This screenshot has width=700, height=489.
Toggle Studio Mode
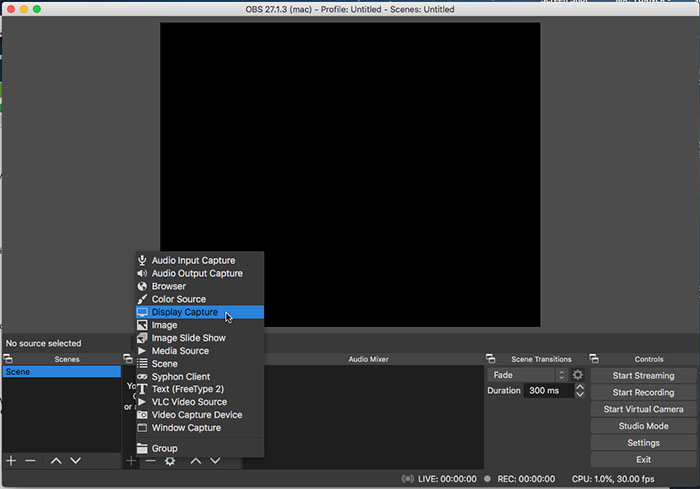click(643, 426)
